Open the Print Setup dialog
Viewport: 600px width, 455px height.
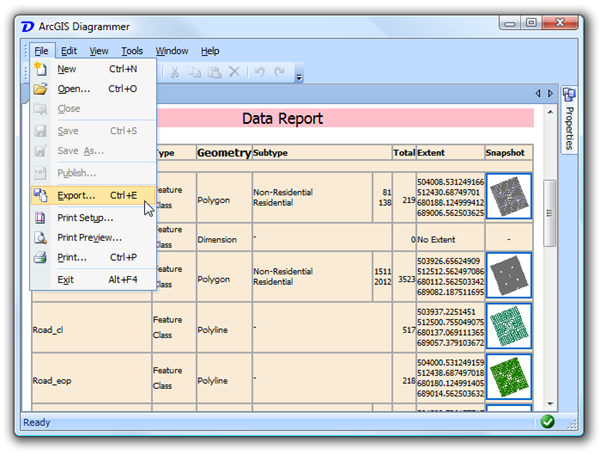tap(85, 217)
